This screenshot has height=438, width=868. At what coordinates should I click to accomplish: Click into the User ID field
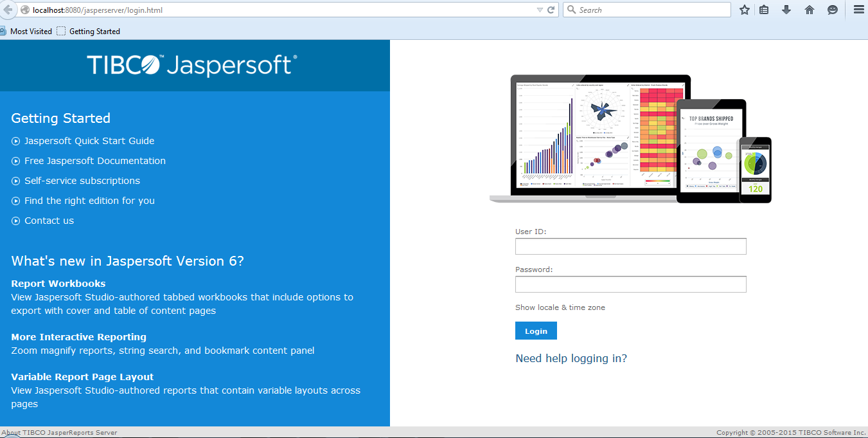(x=631, y=246)
